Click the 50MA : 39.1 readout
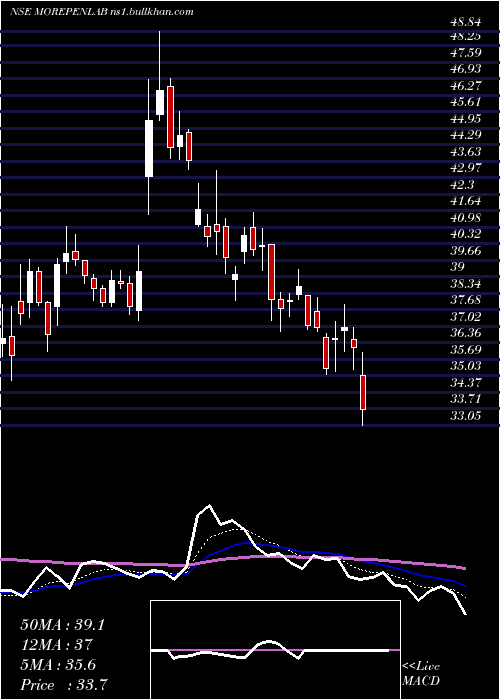This screenshot has width=500, height=700. [62, 625]
